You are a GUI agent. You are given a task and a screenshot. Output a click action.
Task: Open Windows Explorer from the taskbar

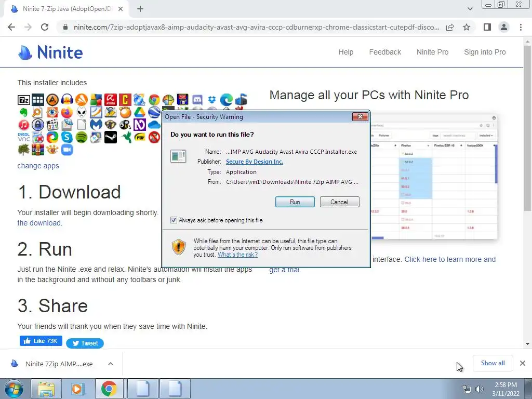pos(46,389)
